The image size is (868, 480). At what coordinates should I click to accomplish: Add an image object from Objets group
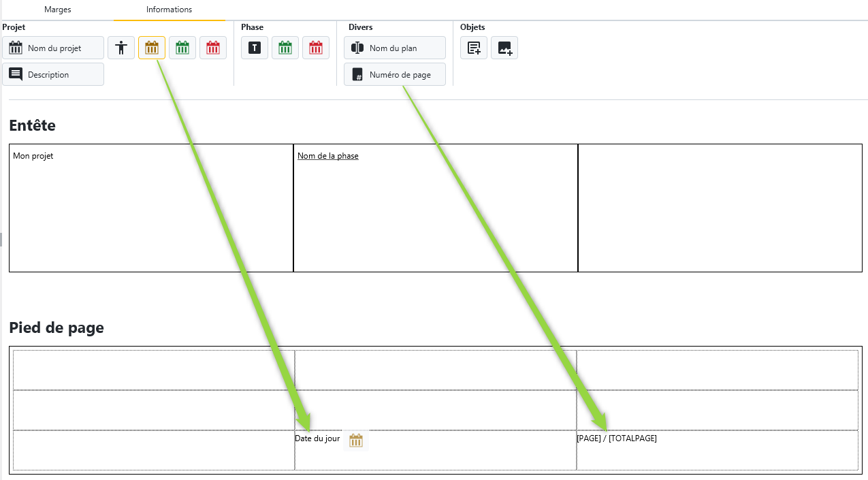pos(504,48)
